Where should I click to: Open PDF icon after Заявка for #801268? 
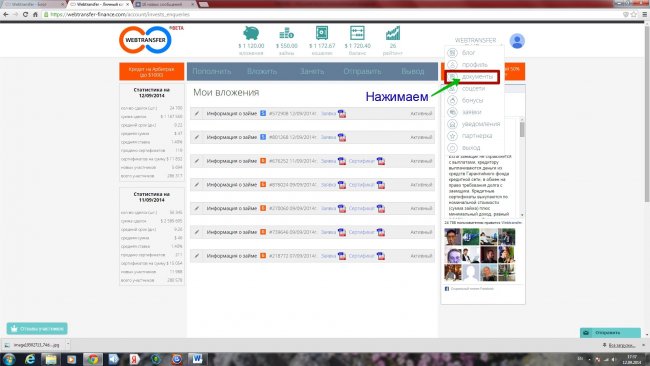coord(342,137)
